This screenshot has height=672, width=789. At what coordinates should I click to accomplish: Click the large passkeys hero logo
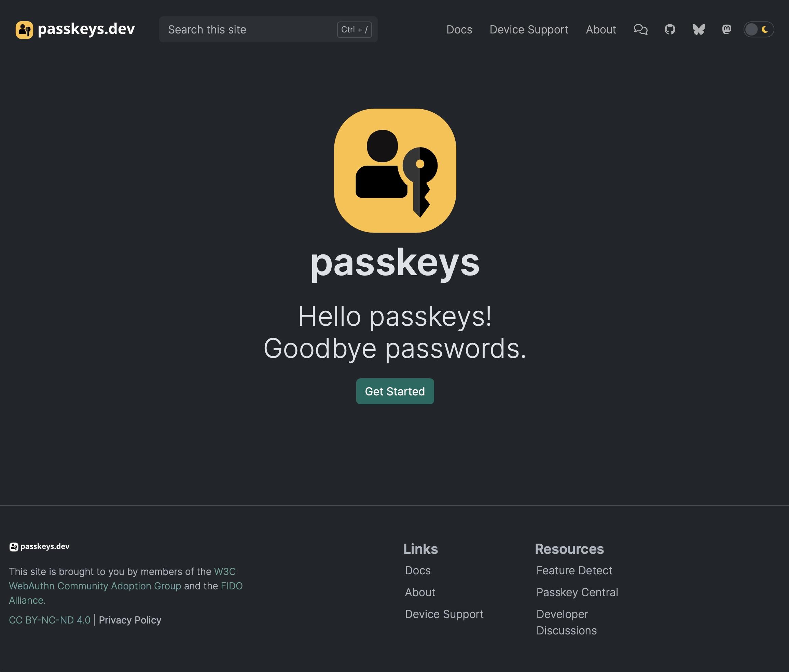395,171
